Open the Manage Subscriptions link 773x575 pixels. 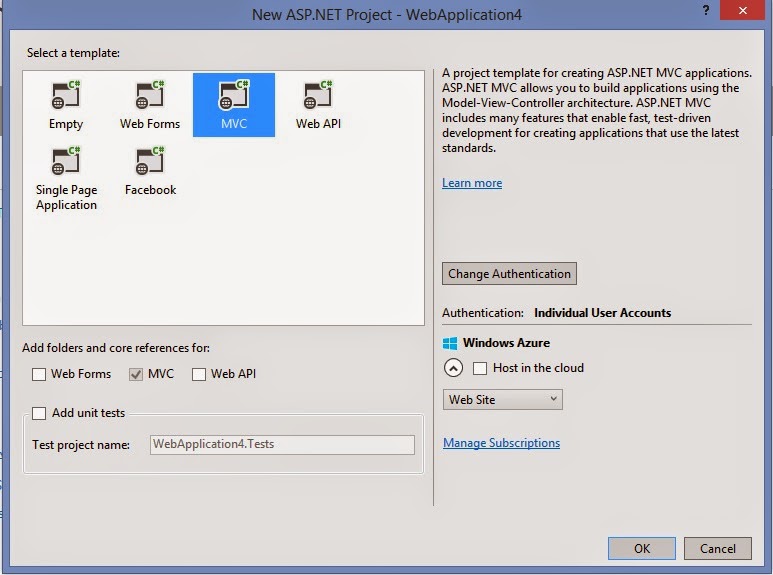coord(501,443)
